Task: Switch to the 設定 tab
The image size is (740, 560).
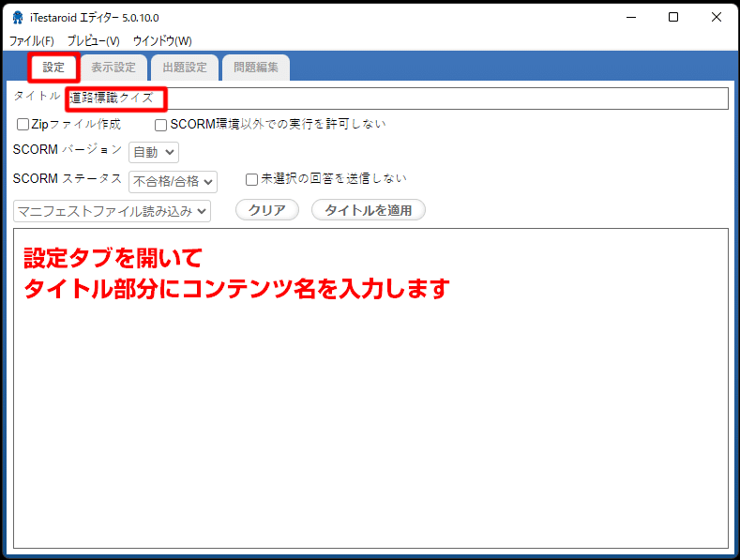Action: pos(53,67)
